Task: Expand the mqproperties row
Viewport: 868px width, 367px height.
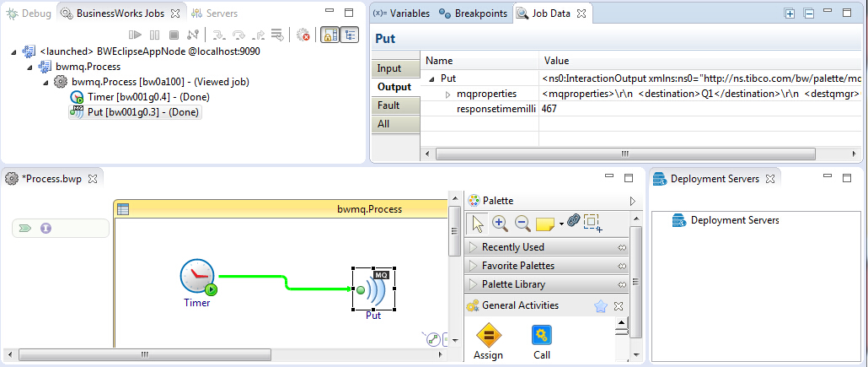Action: coord(448,94)
